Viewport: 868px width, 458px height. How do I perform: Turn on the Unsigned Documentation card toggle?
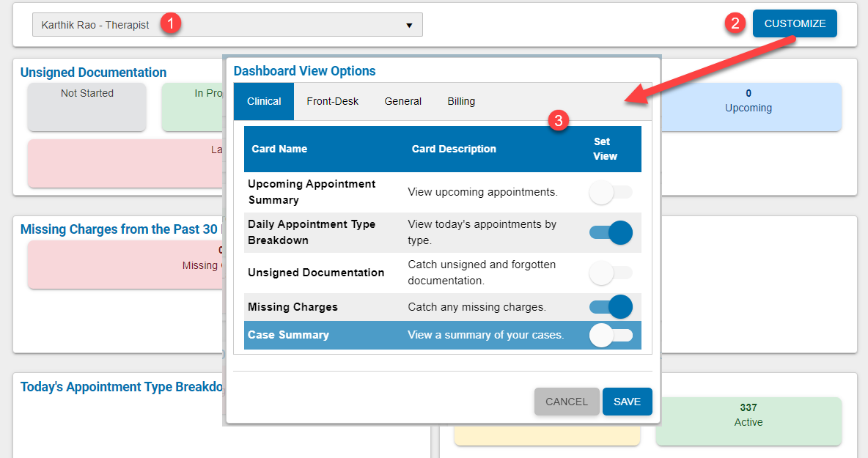point(611,272)
